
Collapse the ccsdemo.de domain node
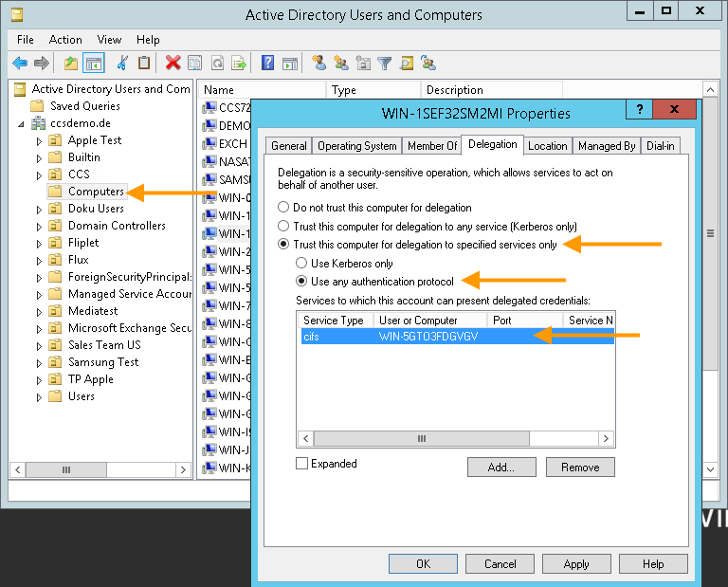[x=22, y=124]
